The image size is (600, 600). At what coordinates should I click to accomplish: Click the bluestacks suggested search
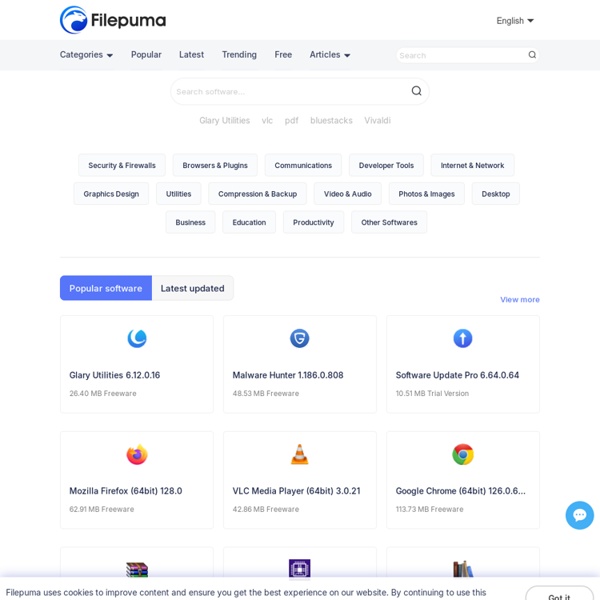(x=331, y=121)
